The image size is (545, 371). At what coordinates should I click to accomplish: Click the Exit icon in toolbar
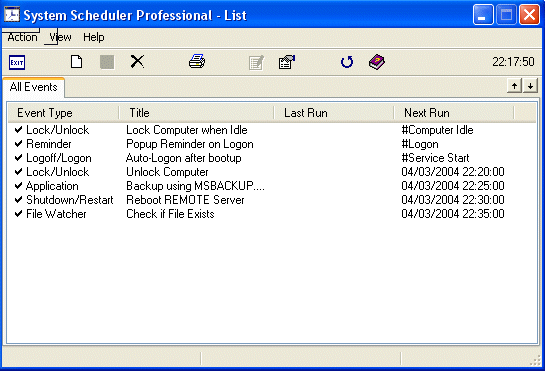click(x=17, y=63)
